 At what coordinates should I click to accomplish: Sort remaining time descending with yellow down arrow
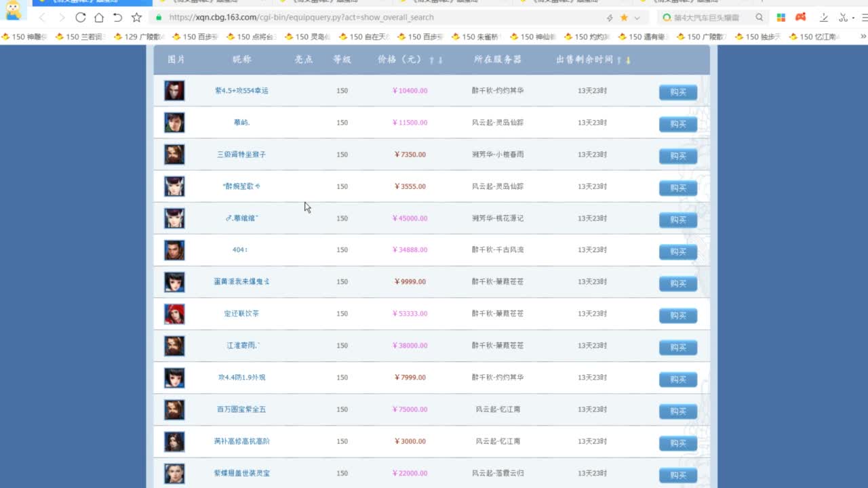point(628,60)
